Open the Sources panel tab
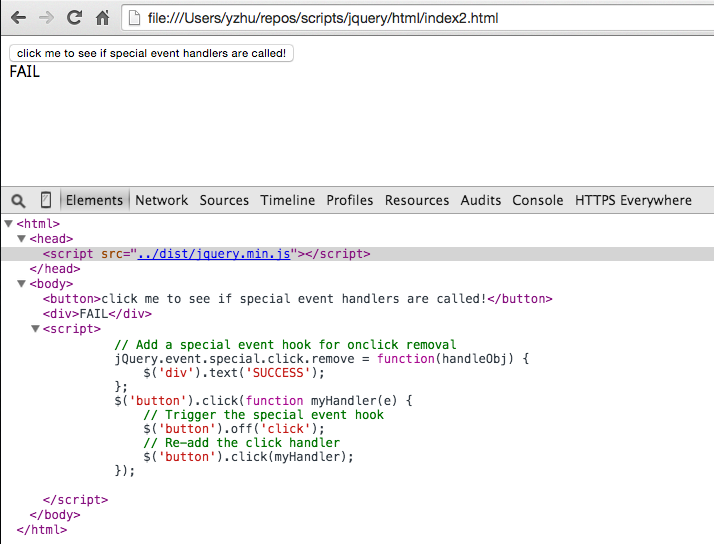 [224, 200]
